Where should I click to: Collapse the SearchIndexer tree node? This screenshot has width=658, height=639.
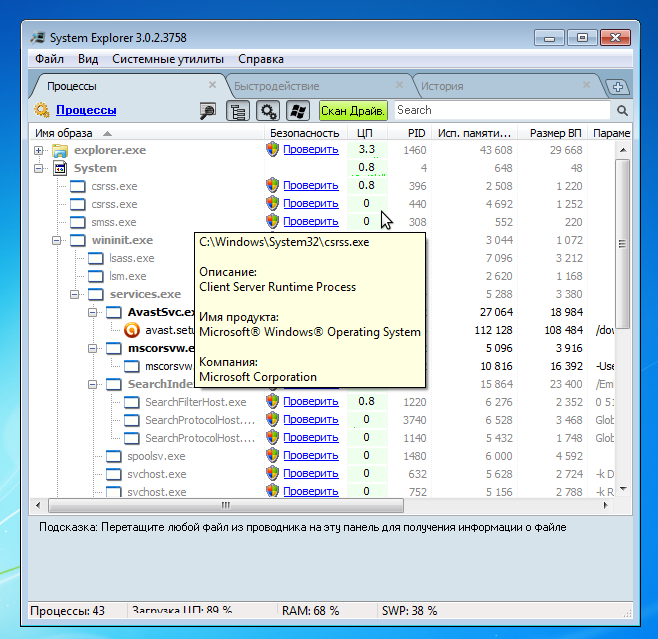coord(93,385)
